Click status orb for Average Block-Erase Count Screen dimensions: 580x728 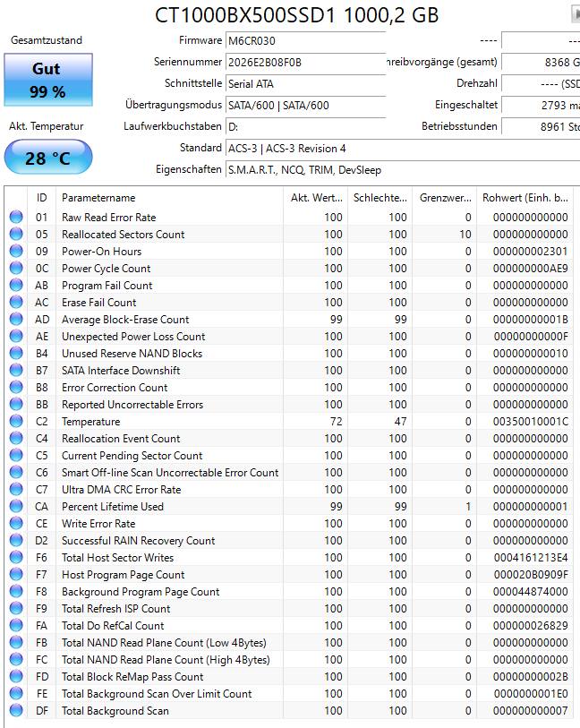[16, 319]
